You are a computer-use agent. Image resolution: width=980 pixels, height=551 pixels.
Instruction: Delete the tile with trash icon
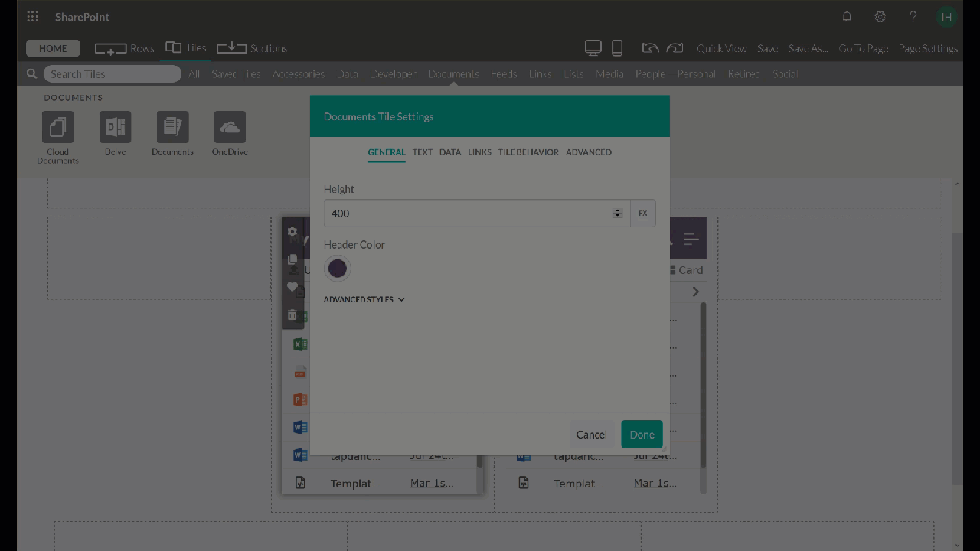[292, 315]
